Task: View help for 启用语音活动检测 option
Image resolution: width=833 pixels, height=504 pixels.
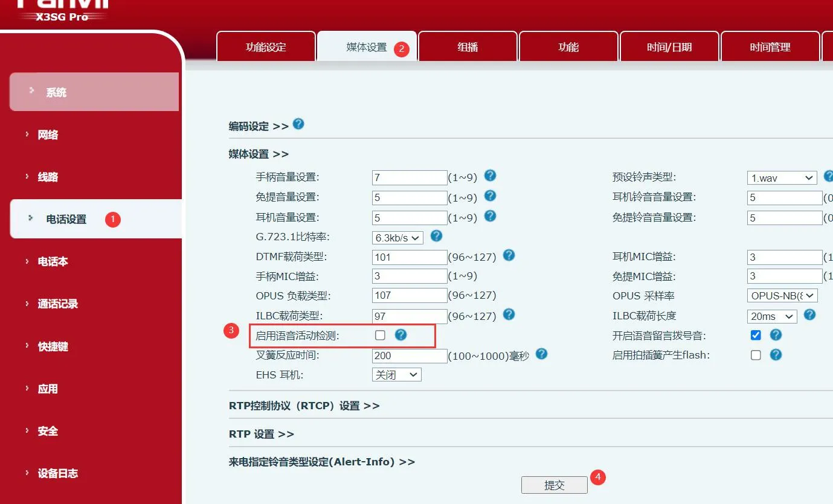Action: [400, 334]
